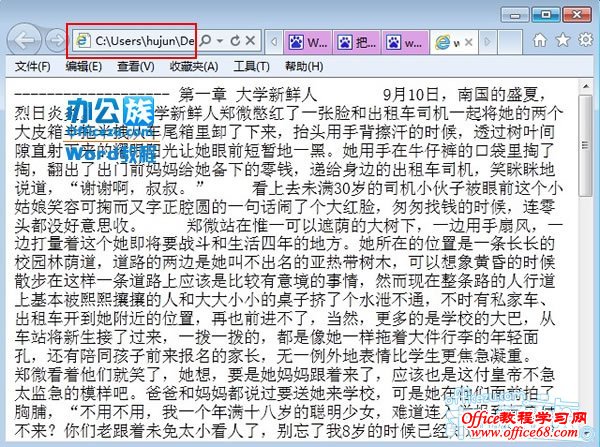
Task: Minimize the browser window
Action: [x=515, y=16]
